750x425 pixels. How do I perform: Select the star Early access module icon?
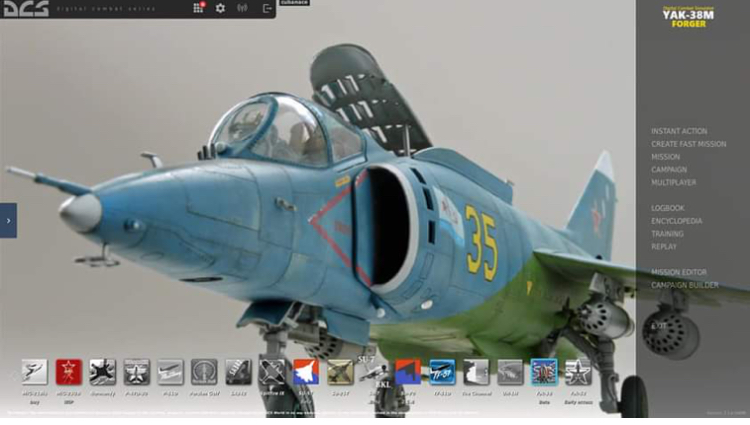[x=578, y=372]
